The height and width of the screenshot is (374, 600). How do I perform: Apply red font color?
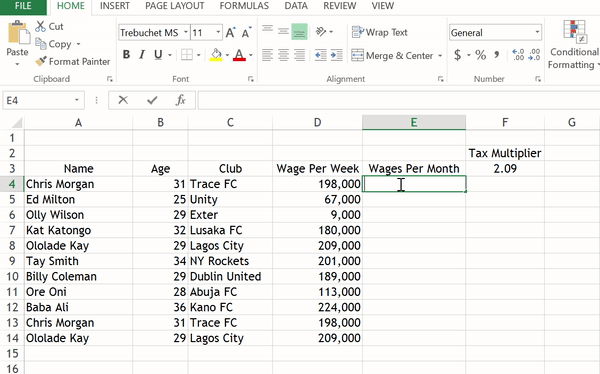pyautogui.click(x=240, y=55)
